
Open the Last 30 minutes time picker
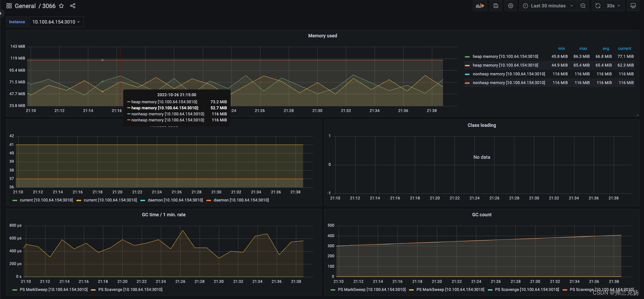(548, 6)
